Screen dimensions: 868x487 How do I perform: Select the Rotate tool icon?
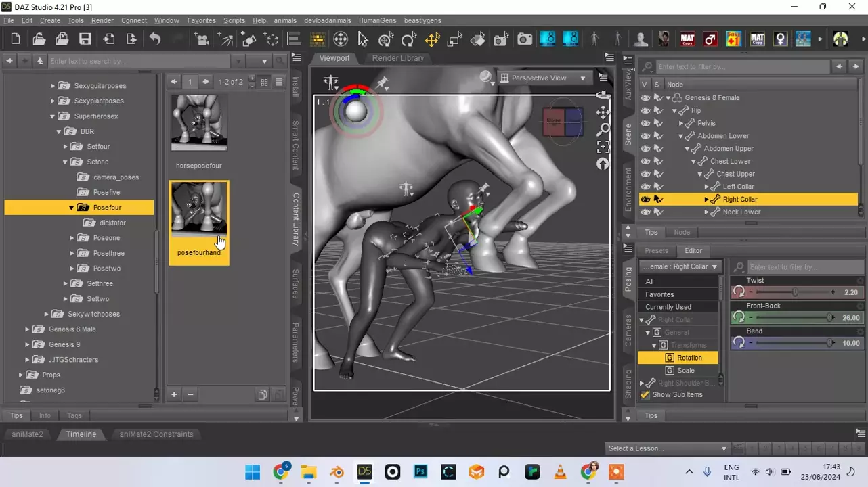click(x=408, y=39)
